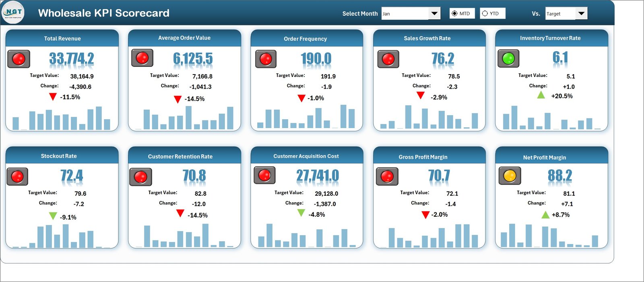Click the Order Frequency card header
Viewport: 644px width, 282px height.
pyautogui.click(x=305, y=39)
